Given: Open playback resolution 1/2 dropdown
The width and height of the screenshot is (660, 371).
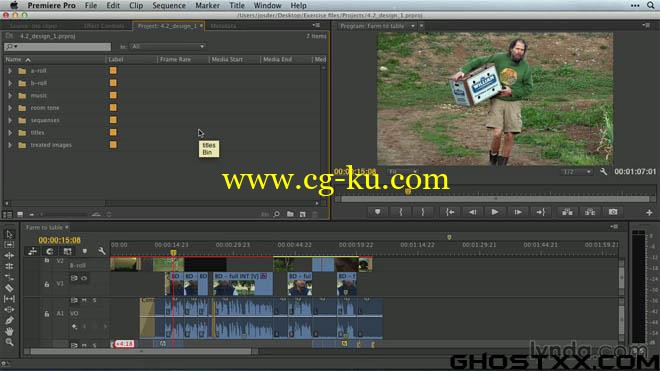Looking at the screenshot, I should 576,172.
